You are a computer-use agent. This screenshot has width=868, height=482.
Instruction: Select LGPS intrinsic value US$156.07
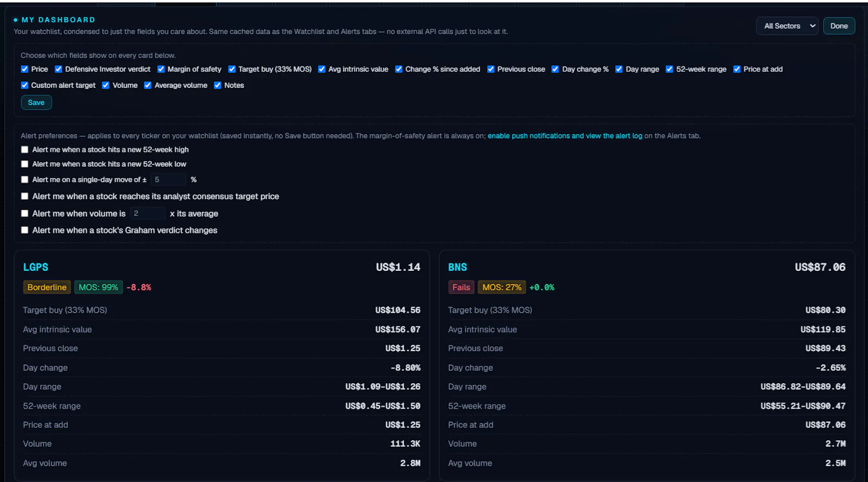[398, 329]
